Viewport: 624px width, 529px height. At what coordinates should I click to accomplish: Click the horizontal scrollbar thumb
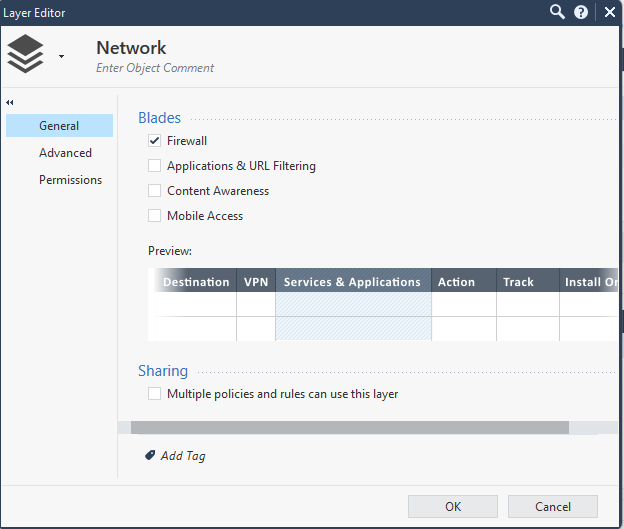click(349, 427)
